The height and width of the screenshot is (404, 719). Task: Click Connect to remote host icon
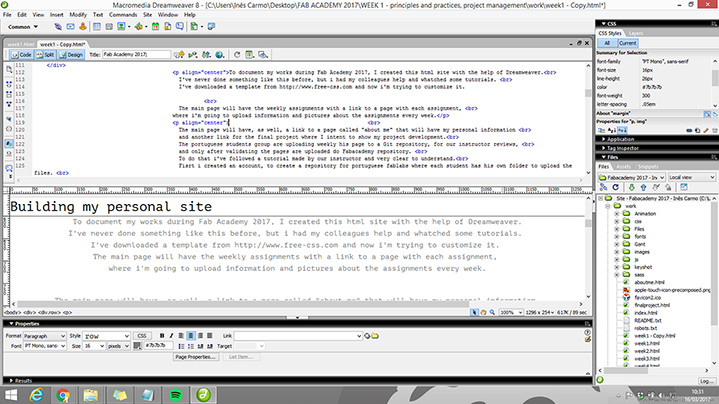(603, 187)
